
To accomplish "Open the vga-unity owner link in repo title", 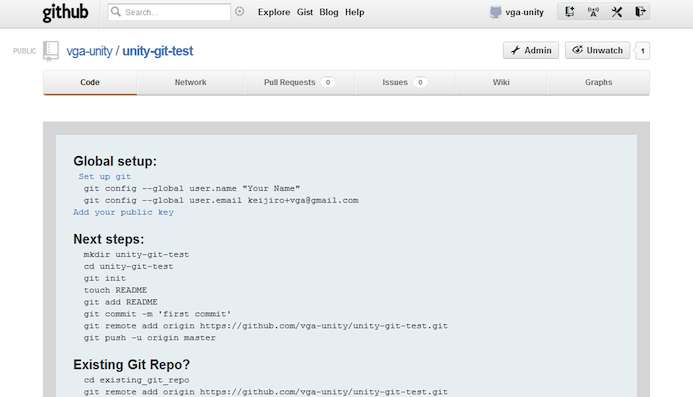I will (89, 51).
